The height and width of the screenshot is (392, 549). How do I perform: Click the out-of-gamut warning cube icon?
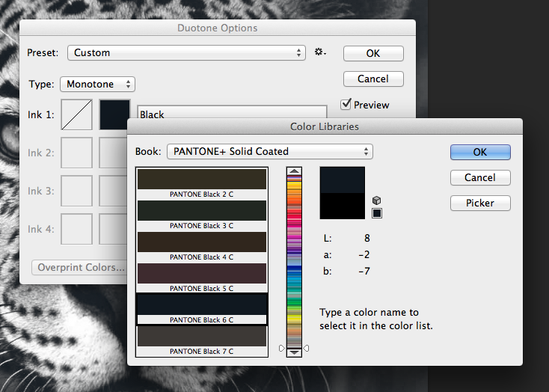point(376,200)
